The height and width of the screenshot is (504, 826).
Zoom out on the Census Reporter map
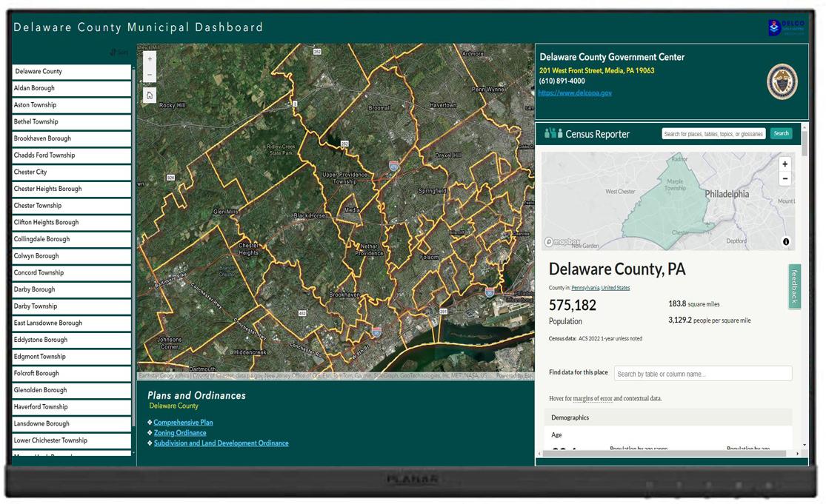[x=785, y=179]
